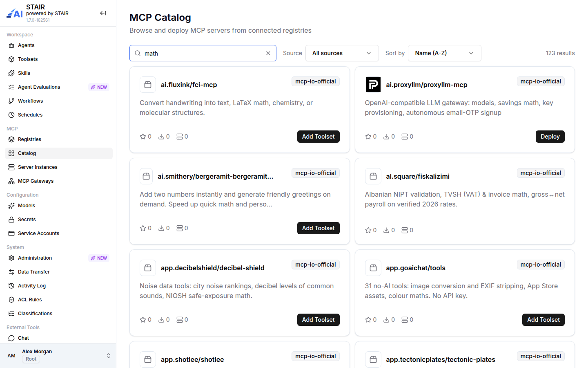Open Agents in the sidebar
The width and height of the screenshot is (588, 368).
[59, 45]
